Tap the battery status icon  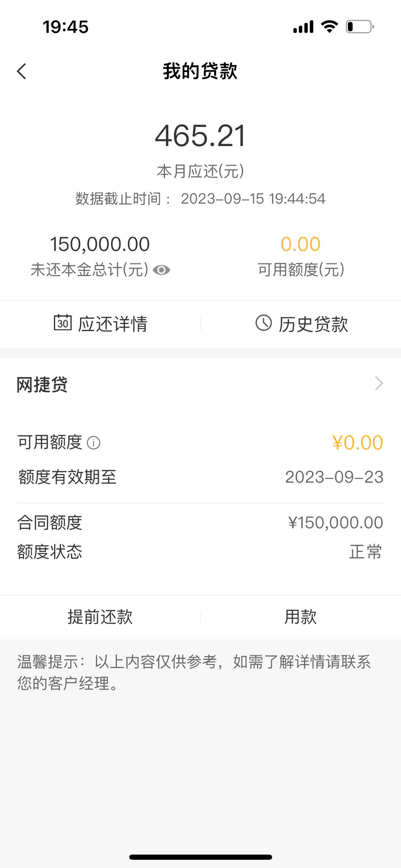pos(360,27)
